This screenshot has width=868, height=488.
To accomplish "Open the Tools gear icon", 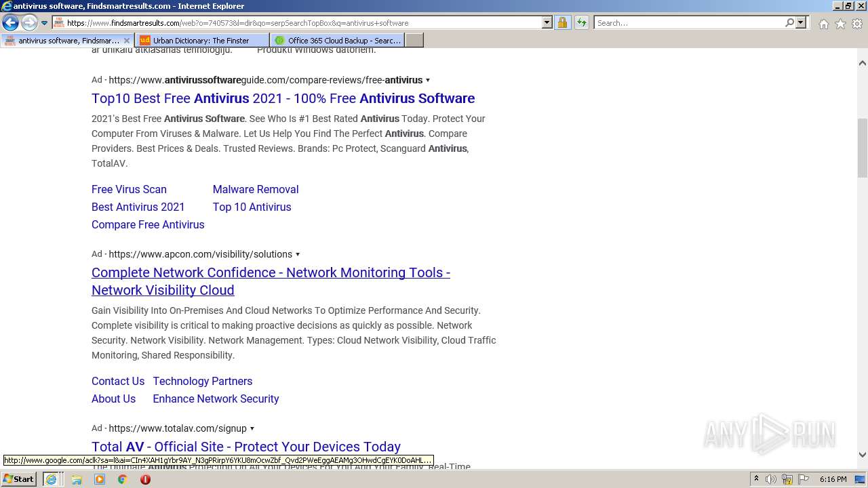I will [857, 24].
